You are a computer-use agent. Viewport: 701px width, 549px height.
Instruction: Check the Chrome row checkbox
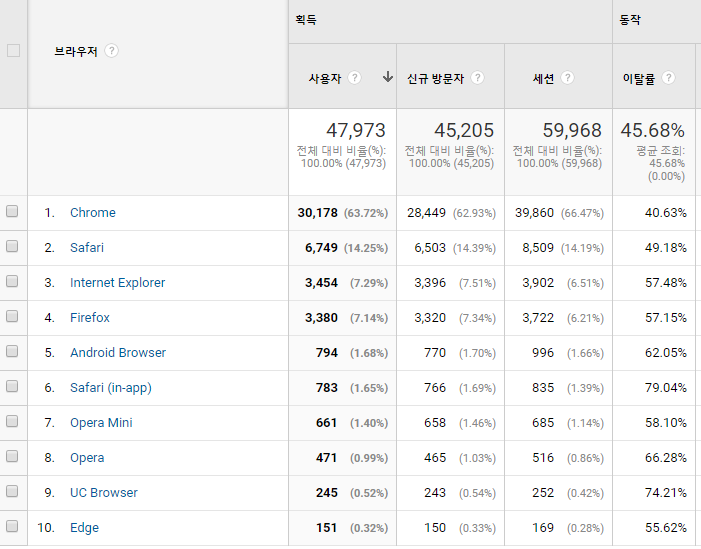coord(12,211)
